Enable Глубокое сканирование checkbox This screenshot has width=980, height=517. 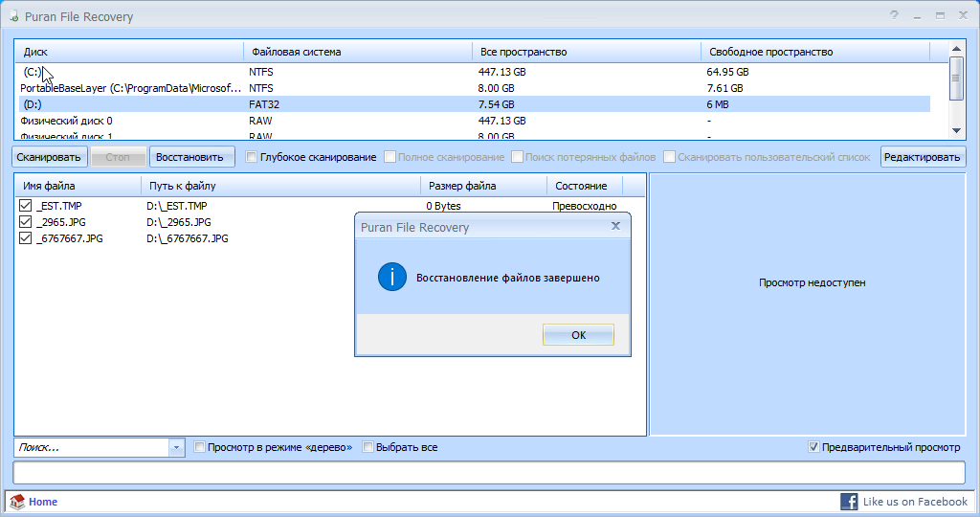point(252,157)
